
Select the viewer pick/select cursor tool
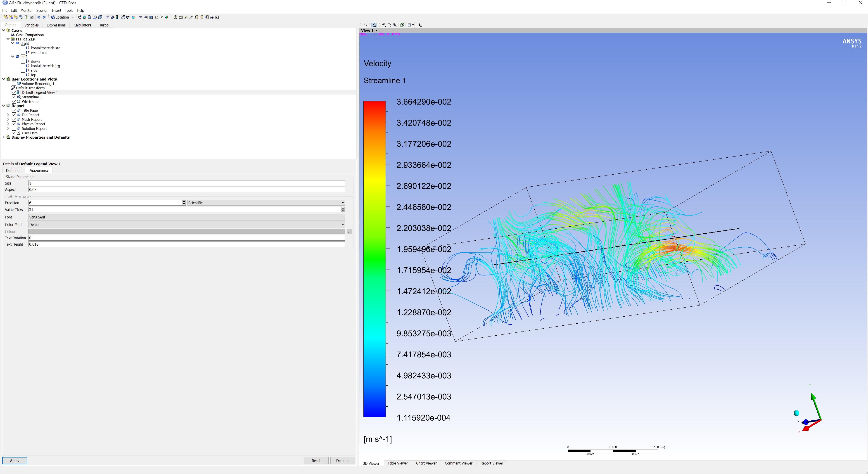365,25
